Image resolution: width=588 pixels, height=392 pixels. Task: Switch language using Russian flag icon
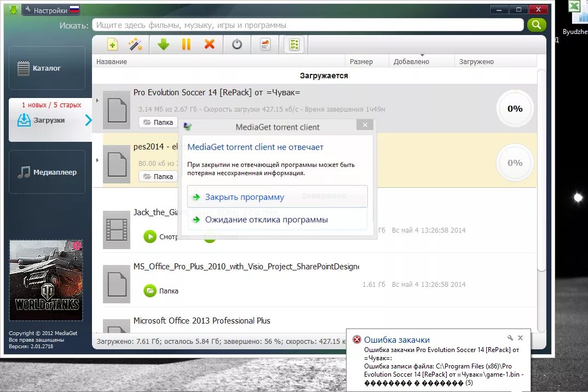click(x=74, y=10)
